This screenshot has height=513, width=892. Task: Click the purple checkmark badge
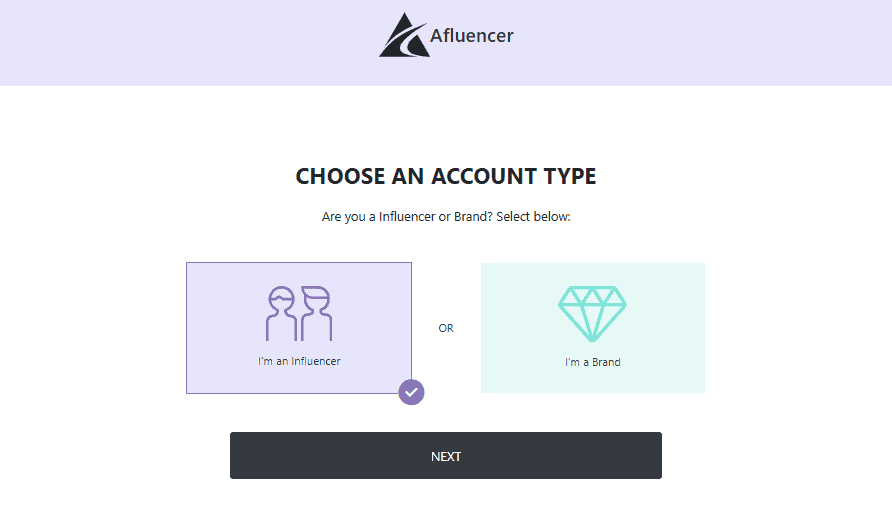tap(411, 392)
